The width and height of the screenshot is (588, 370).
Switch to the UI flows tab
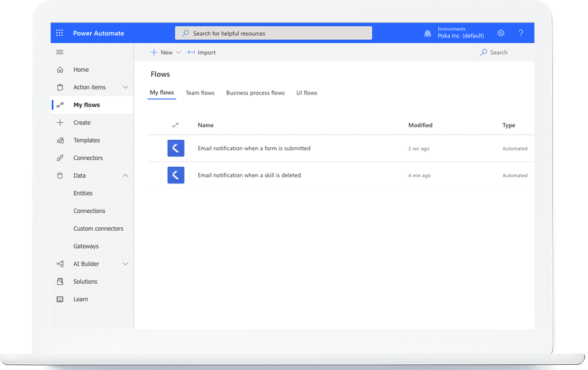[307, 93]
